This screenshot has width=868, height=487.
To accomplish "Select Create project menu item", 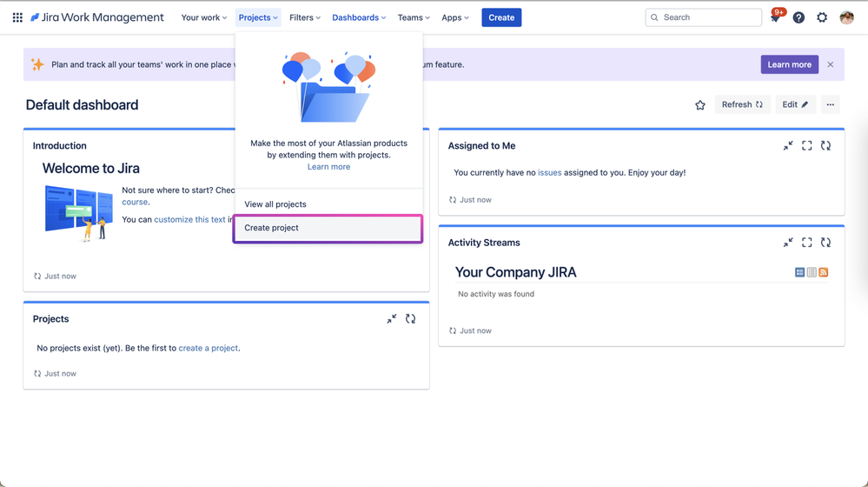I will pyautogui.click(x=328, y=228).
